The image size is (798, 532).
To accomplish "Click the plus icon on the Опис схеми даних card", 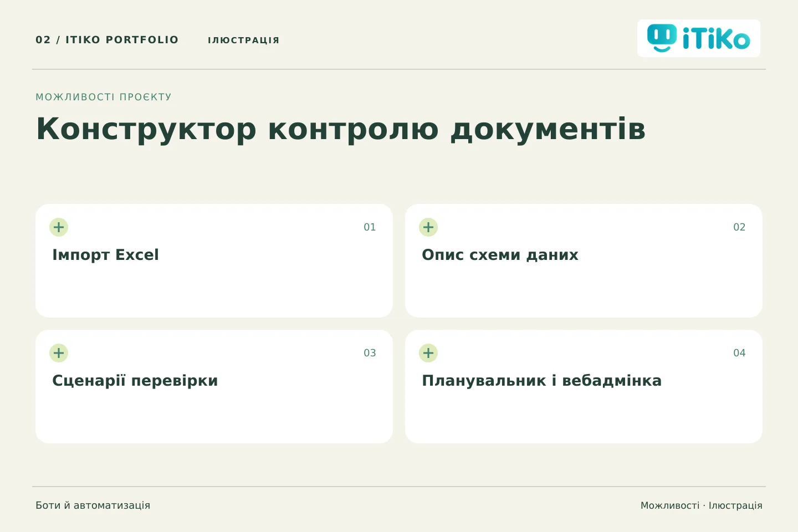I will pos(428,227).
